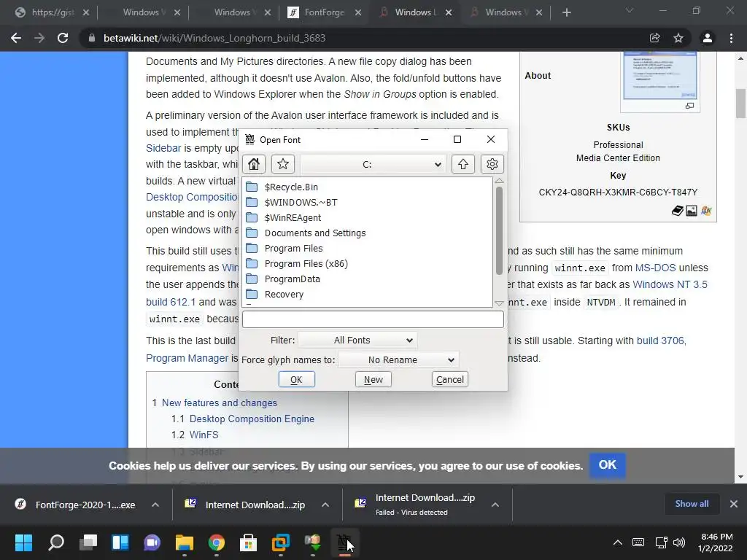Open bookmarks star in Open Font dialog
747x560 pixels.
pyautogui.click(x=283, y=164)
